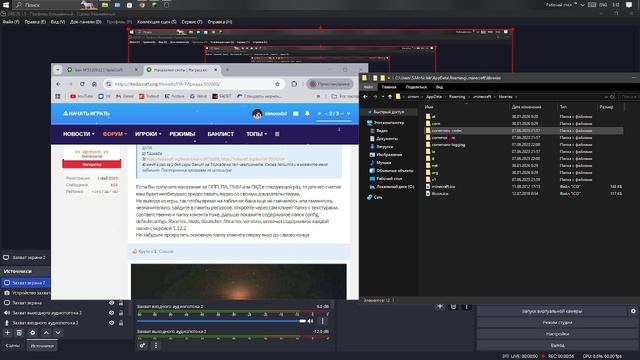Move the selected source down

[58, 333]
